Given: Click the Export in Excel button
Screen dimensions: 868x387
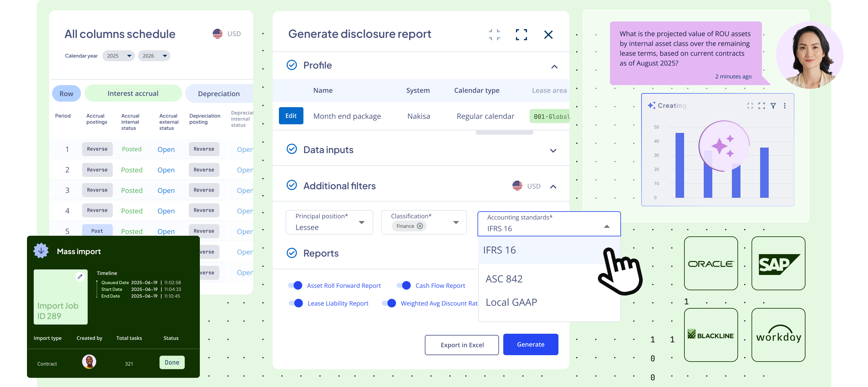Looking at the screenshot, I should click(462, 345).
